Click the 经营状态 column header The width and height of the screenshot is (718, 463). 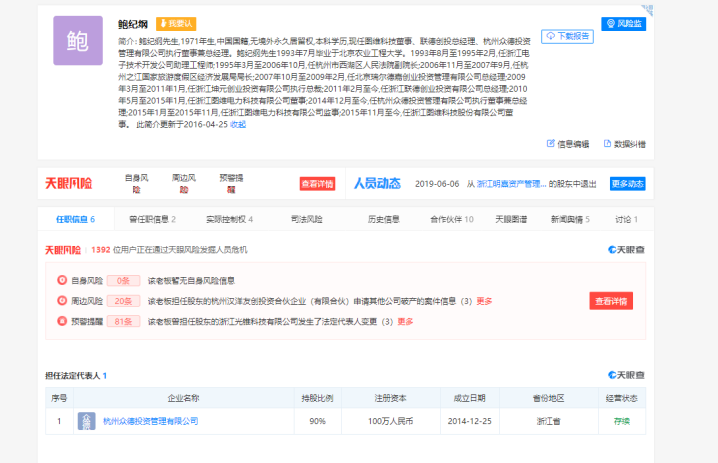pos(622,398)
